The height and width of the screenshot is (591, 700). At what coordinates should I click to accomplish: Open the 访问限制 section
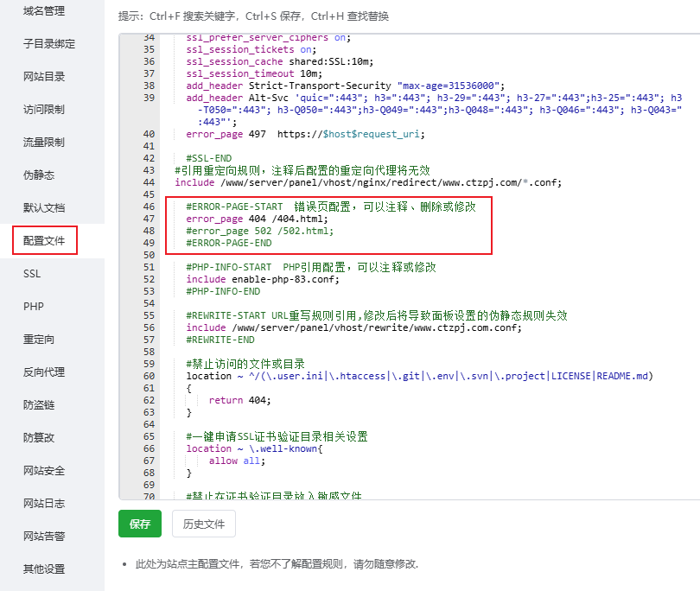point(44,110)
